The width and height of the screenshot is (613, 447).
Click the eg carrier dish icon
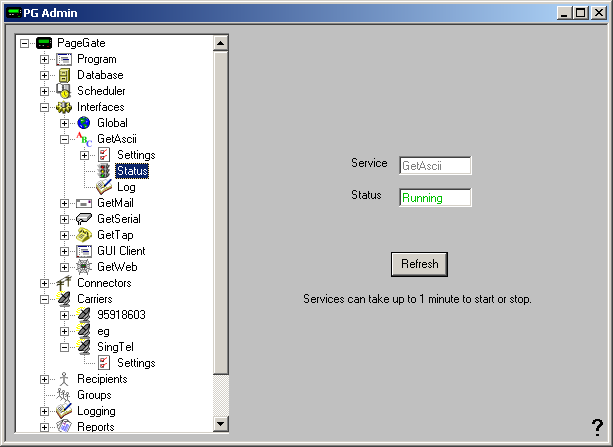click(84, 331)
